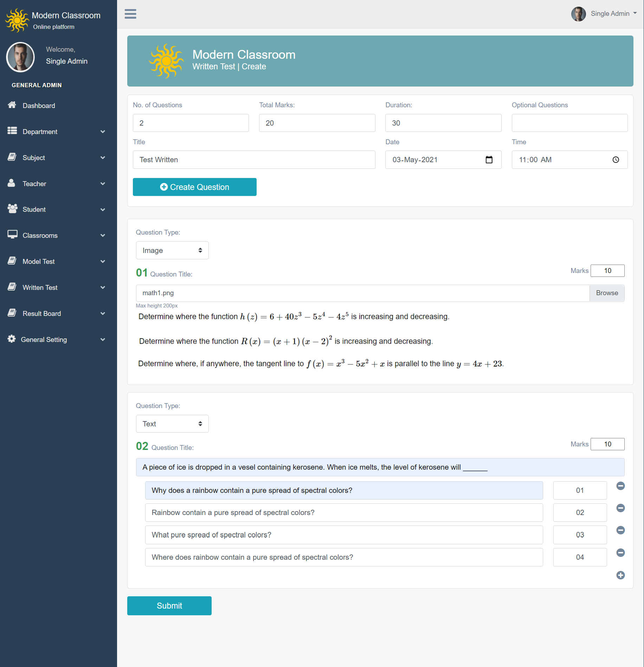Click the Model Test book icon
Viewport: 644px width, 667px height.
point(12,261)
